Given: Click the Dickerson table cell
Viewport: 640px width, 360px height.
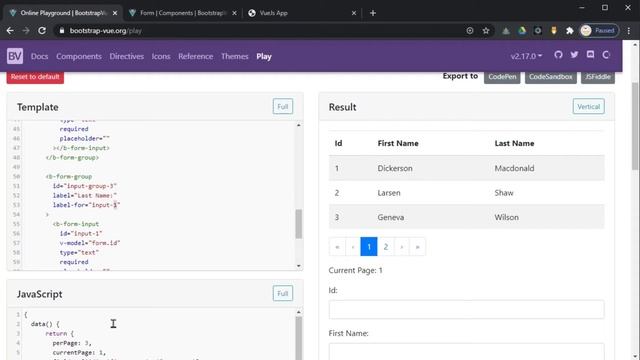Looking at the screenshot, I should click(395, 168).
